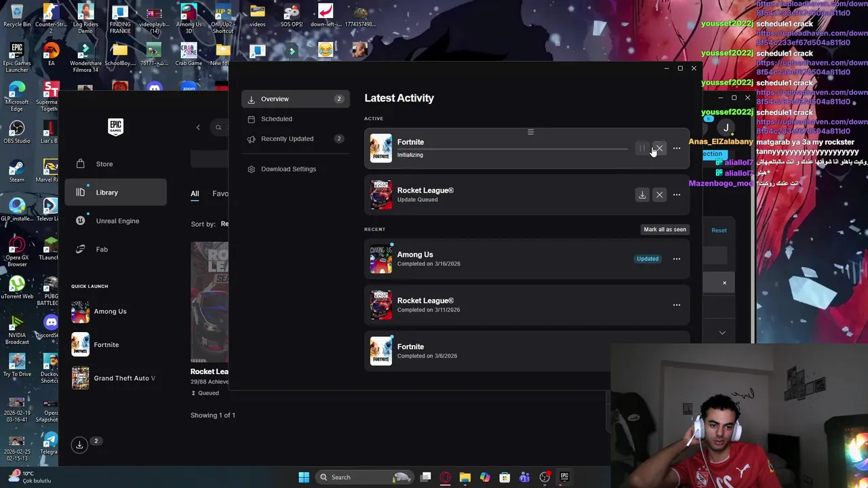Open Recycle Bin on desktop
868x488 pixels.
tap(17, 16)
